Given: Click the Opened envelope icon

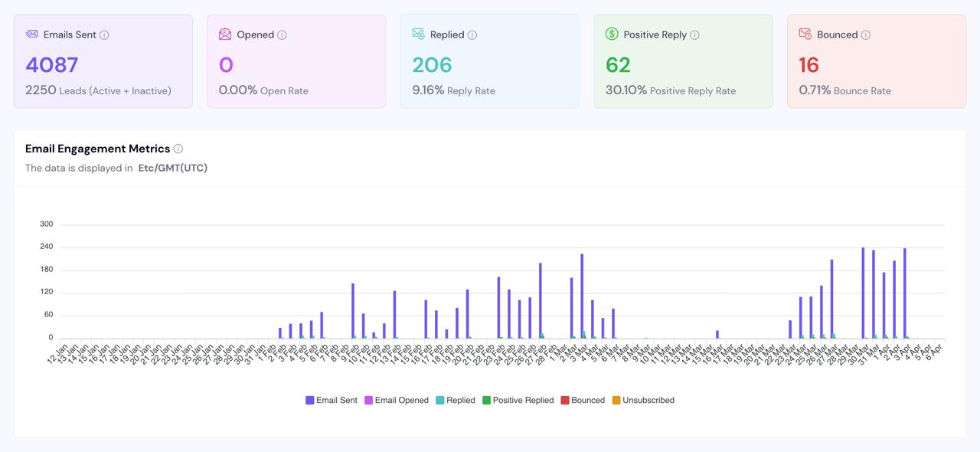Looking at the screenshot, I should [225, 34].
